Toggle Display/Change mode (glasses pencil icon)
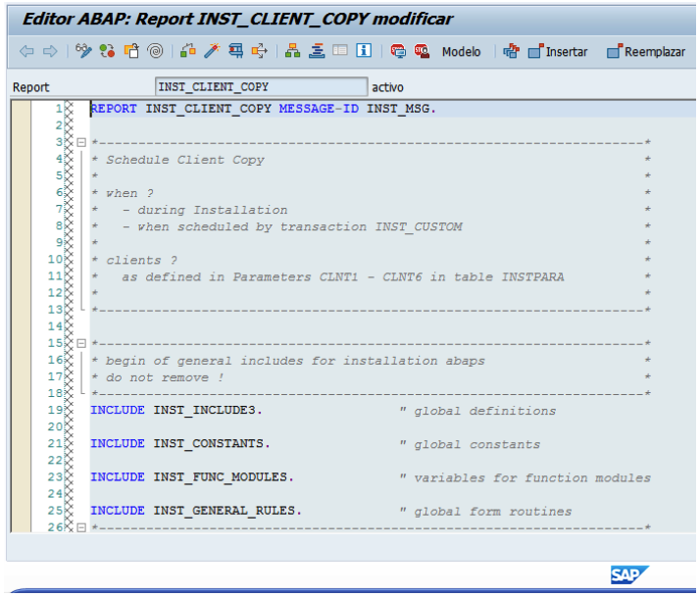 [x=83, y=51]
